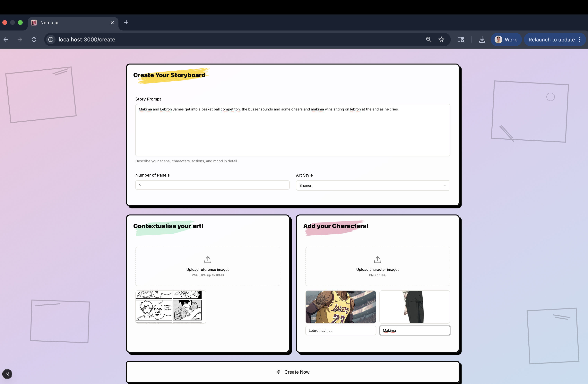Click the bookmark star icon
The height and width of the screenshot is (384, 588).
[x=441, y=39]
